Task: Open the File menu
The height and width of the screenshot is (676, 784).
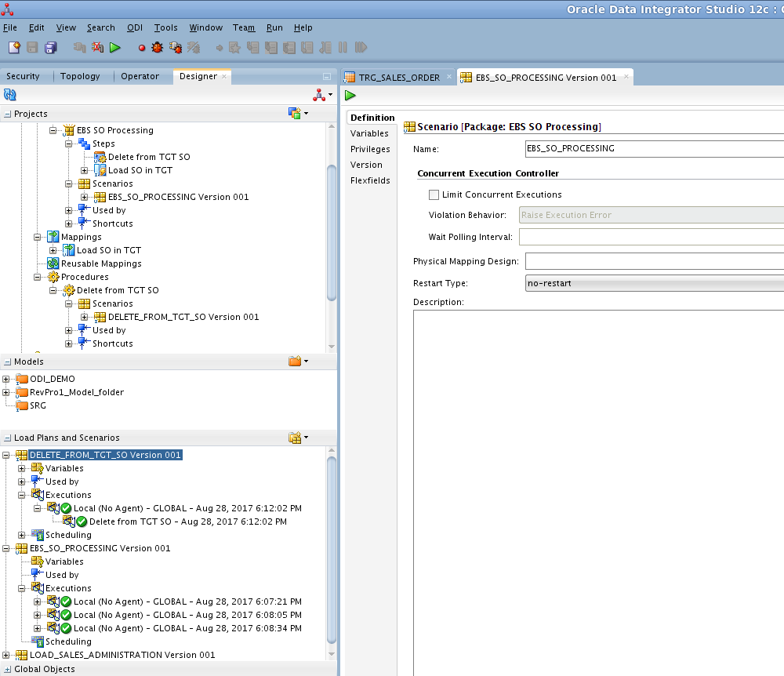Action: [x=10, y=28]
